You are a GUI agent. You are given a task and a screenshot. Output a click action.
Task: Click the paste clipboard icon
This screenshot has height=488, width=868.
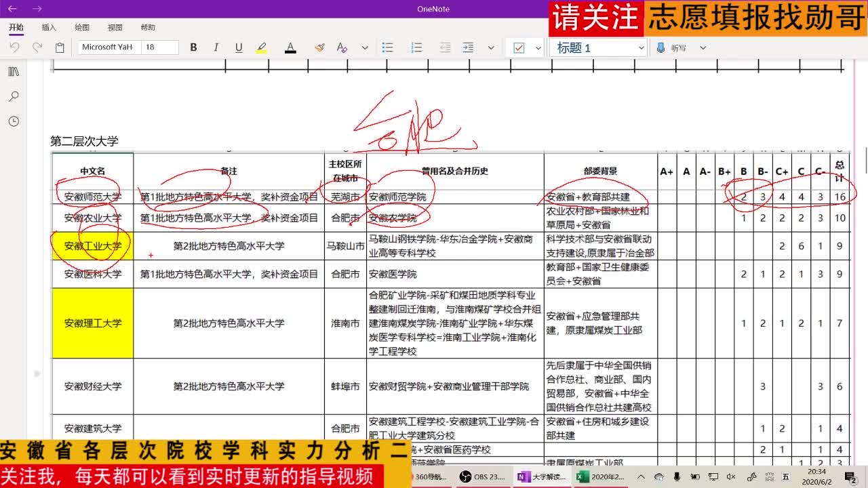60,47
